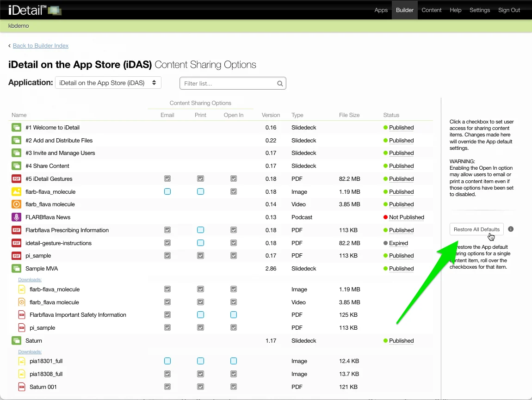This screenshot has height=400, width=532.
Task: Click the slidedeck icon for #1 Welcome to iDetail
Action: [x=17, y=128]
